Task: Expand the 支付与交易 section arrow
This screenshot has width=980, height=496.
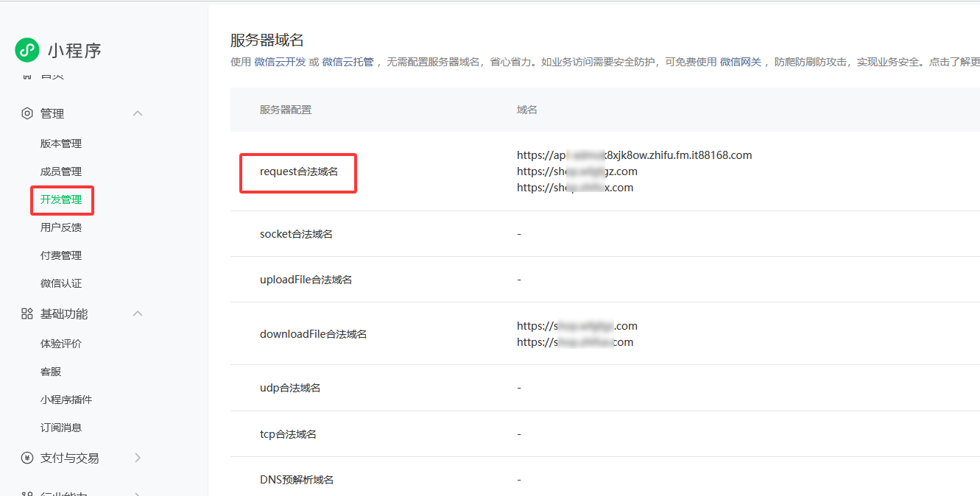Action: [138, 458]
